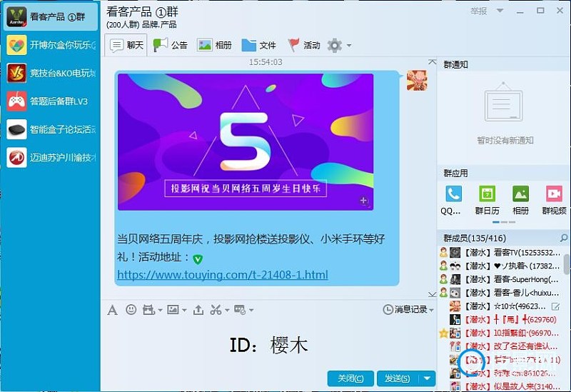Select member 10指緊釦 in list
The height and width of the screenshot is (392, 571).
point(500,333)
